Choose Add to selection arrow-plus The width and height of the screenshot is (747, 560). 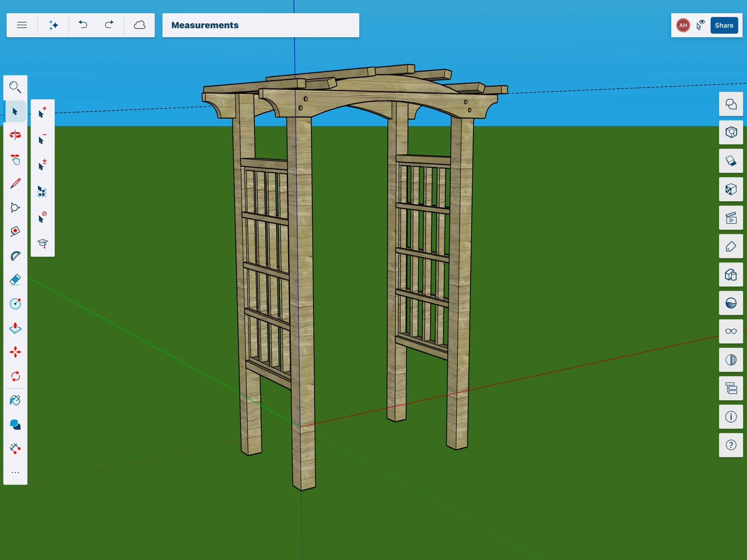43,112
